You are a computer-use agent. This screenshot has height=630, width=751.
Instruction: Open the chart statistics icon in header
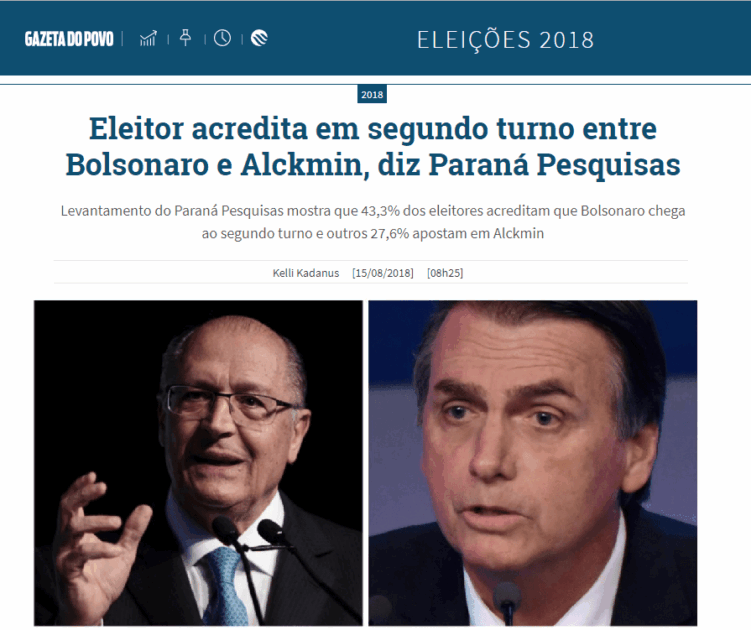(148, 38)
